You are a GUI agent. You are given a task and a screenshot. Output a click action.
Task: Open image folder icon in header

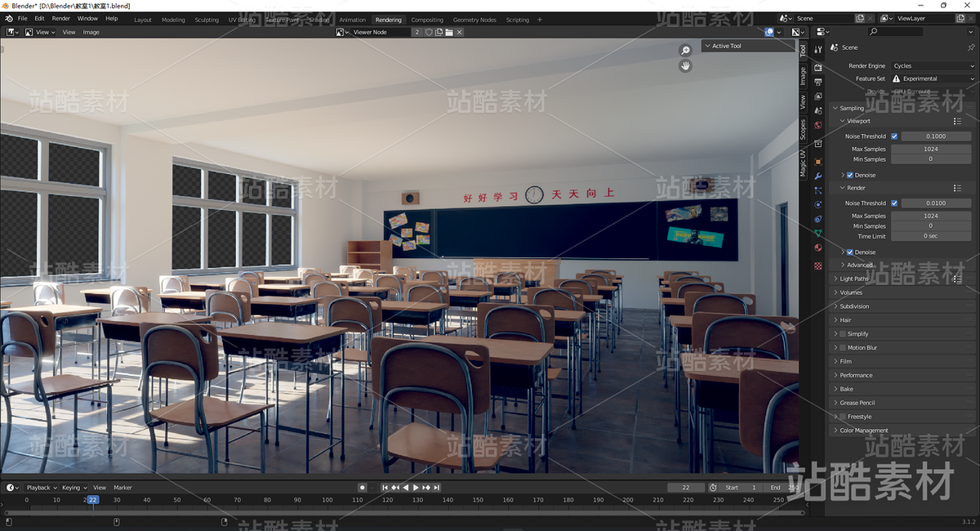click(449, 32)
